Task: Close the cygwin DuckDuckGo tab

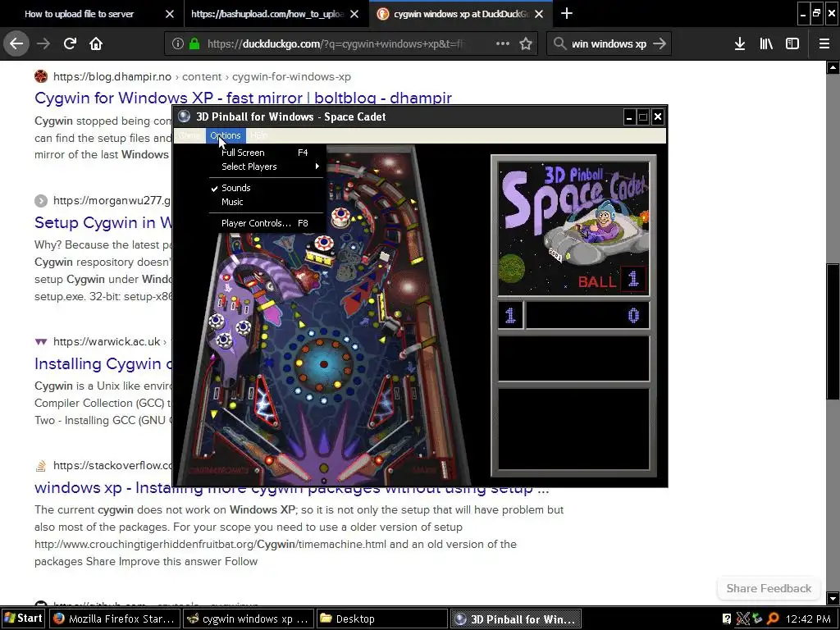Action: click(539, 14)
